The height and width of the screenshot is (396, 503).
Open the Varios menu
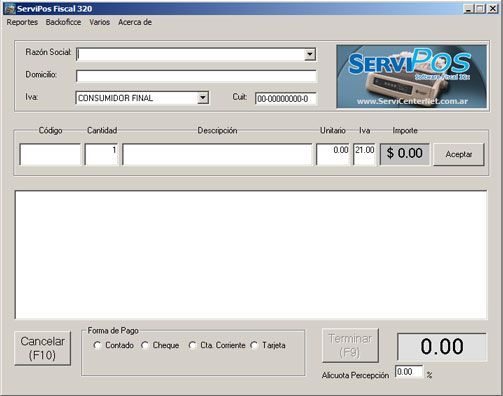click(x=99, y=22)
